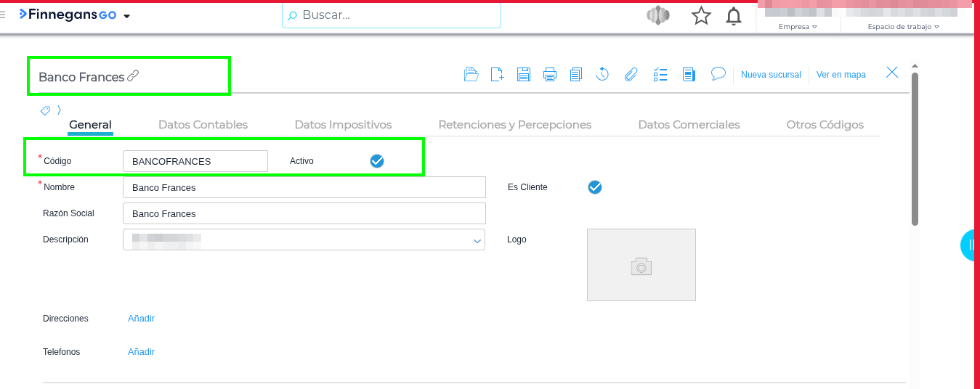Create a new record with the new document icon
Viewport: 980px width, 389px height.
(x=498, y=74)
